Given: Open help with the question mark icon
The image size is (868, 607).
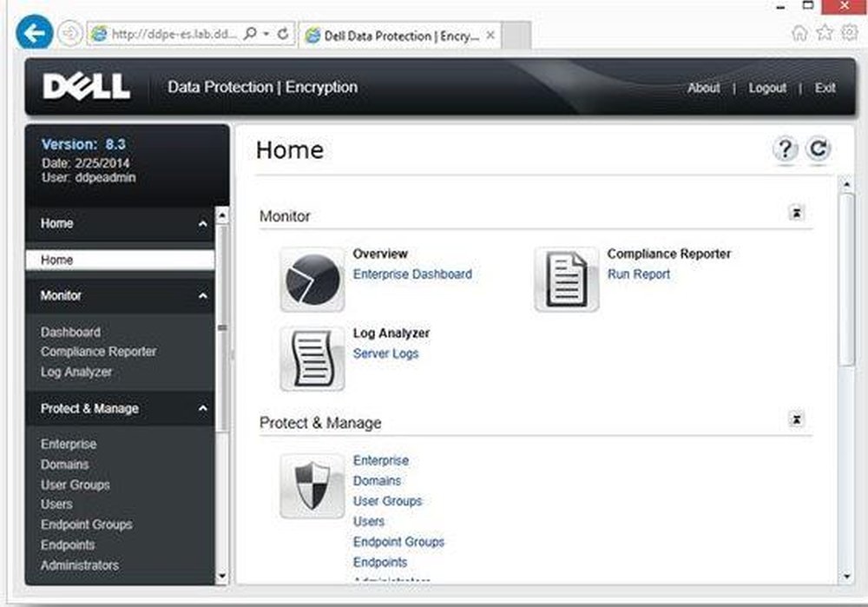Looking at the screenshot, I should point(785,149).
